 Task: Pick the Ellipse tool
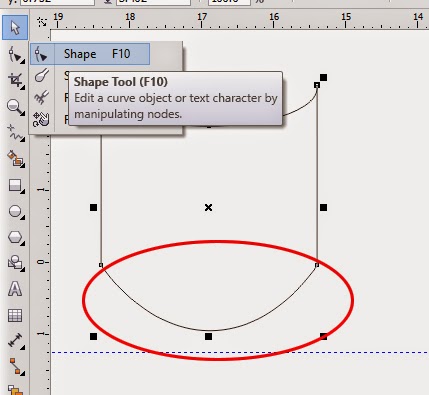pos(15,211)
